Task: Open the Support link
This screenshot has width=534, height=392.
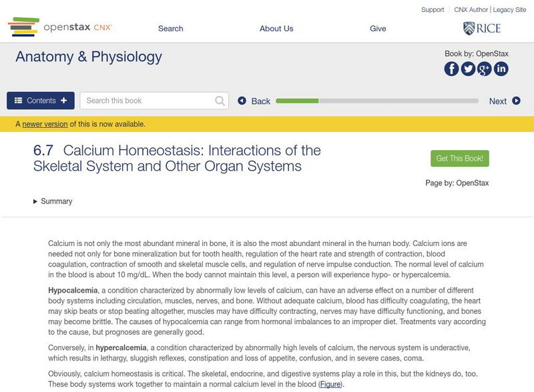Action: pos(433,9)
